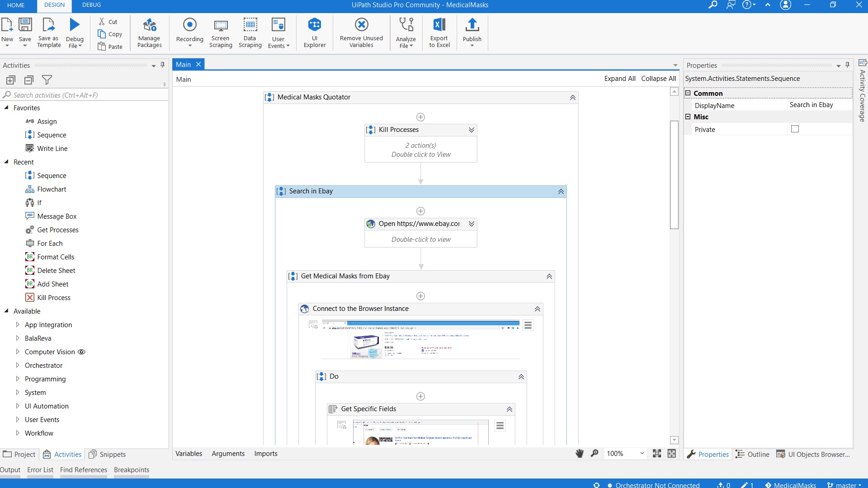Open the User Events menu icon
868x488 pixels.
point(278,24)
